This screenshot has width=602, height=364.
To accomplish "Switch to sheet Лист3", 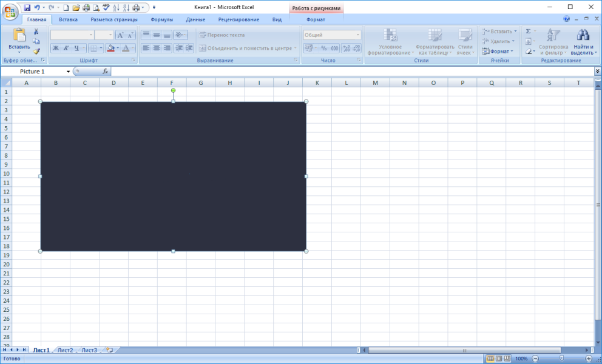I will [89, 350].
